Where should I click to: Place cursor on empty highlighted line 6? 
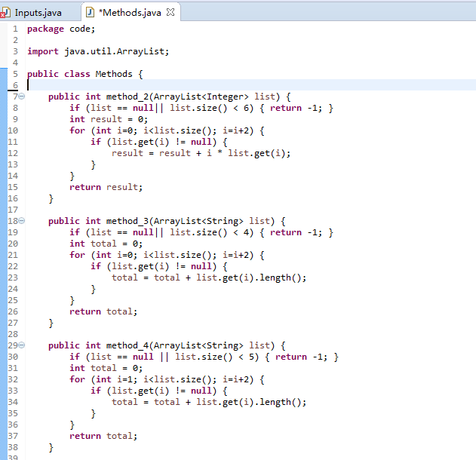[x=250, y=85]
